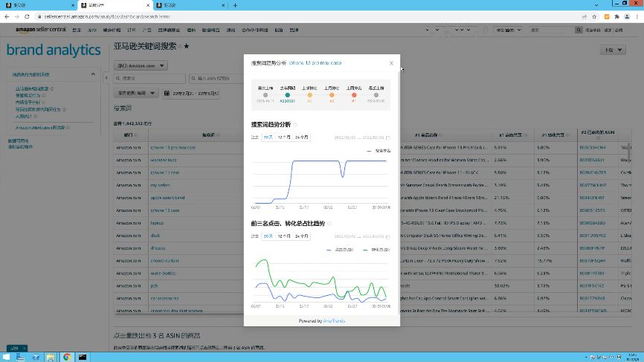The height and width of the screenshot is (362, 644).
Task: Choose 30 days range on the click/conversion share chart
Action: 268,236
